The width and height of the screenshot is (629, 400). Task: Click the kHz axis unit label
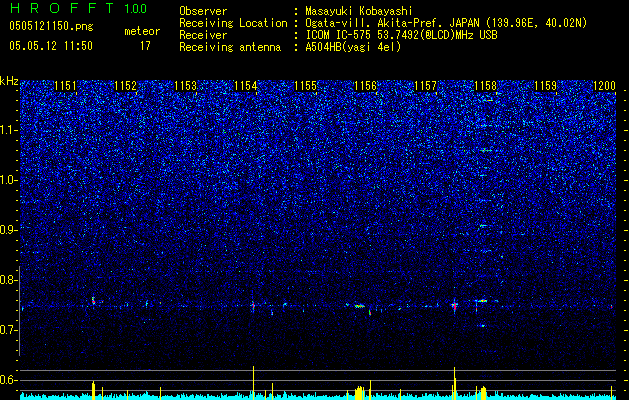pyautogui.click(x=9, y=81)
